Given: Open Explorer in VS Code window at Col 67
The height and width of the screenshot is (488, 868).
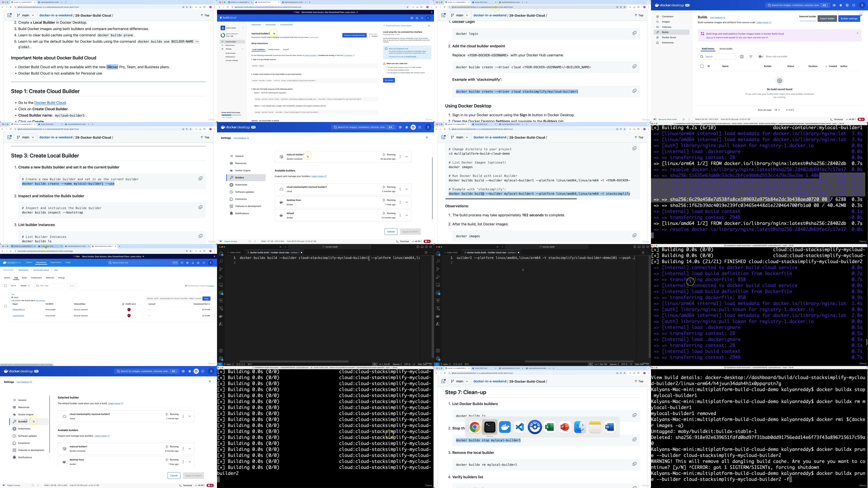Looking at the screenshot, I should tap(221, 253).
